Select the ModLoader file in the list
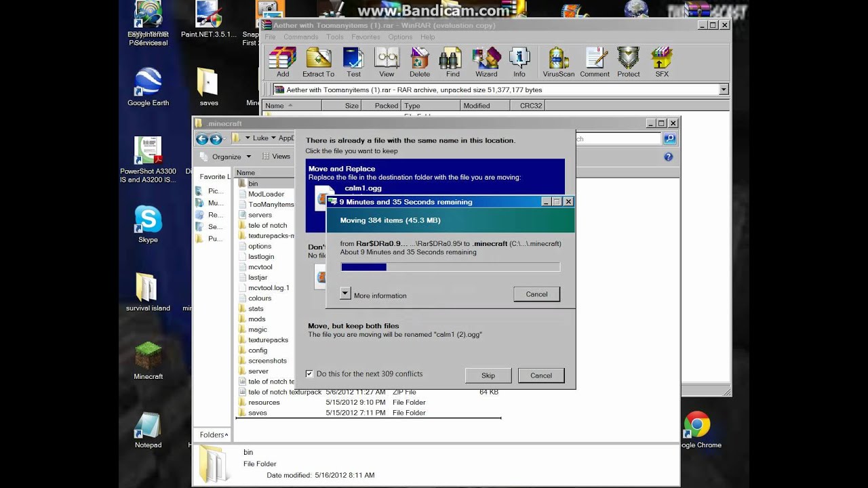The height and width of the screenshot is (488, 868). click(x=265, y=194)
